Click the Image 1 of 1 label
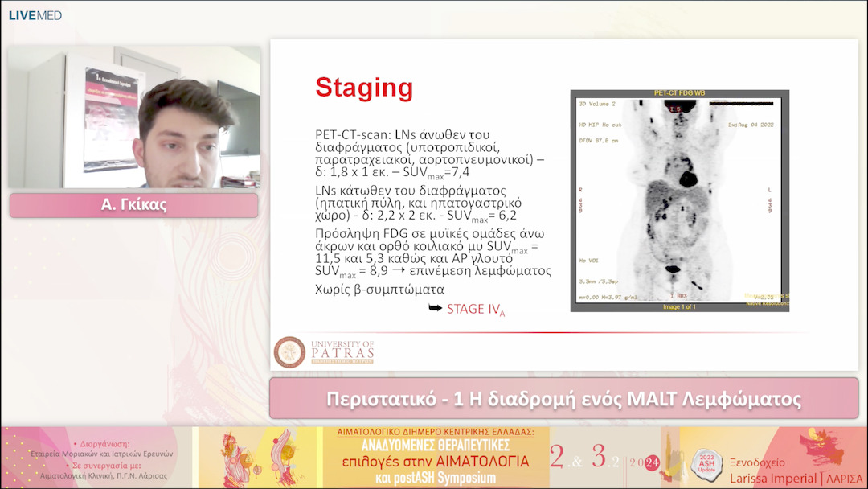Viewport: 868px width, 489px height. (x=680, y=307)
